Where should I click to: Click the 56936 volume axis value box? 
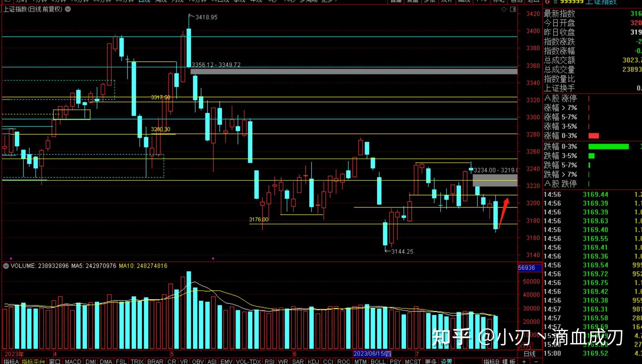[529, 268]
